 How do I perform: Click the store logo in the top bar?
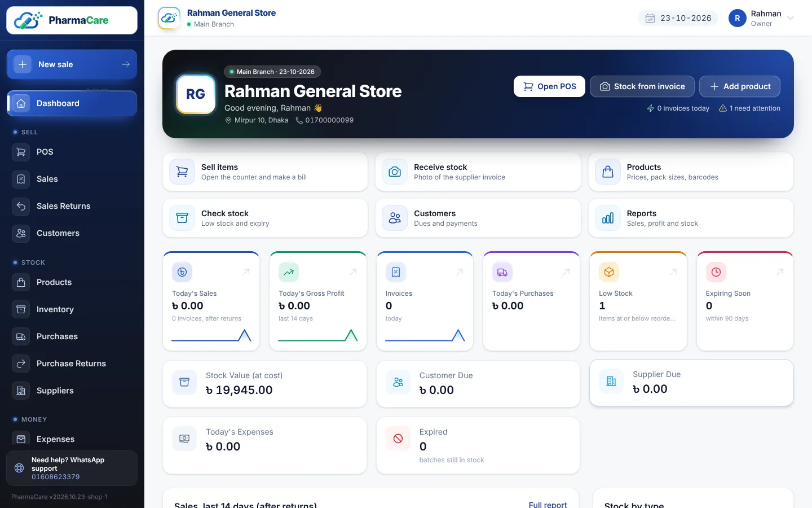pyautogui.click(x=169, y=18)
